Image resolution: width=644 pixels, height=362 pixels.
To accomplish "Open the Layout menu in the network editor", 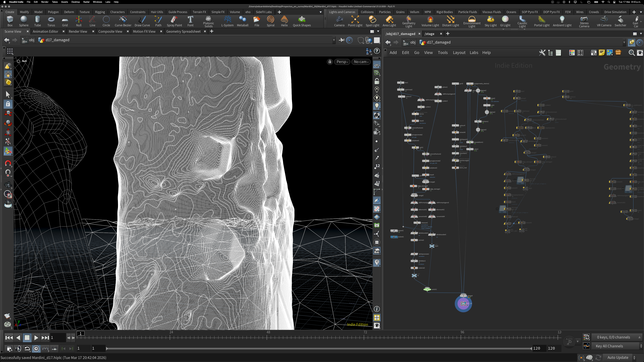I will 459,52.
